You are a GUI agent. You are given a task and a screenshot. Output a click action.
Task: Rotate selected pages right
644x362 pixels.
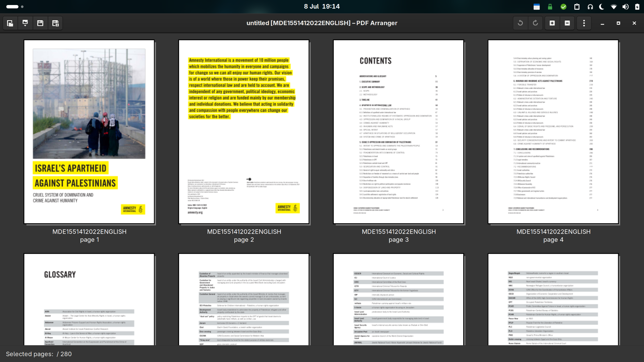click(x=535, y=23)
